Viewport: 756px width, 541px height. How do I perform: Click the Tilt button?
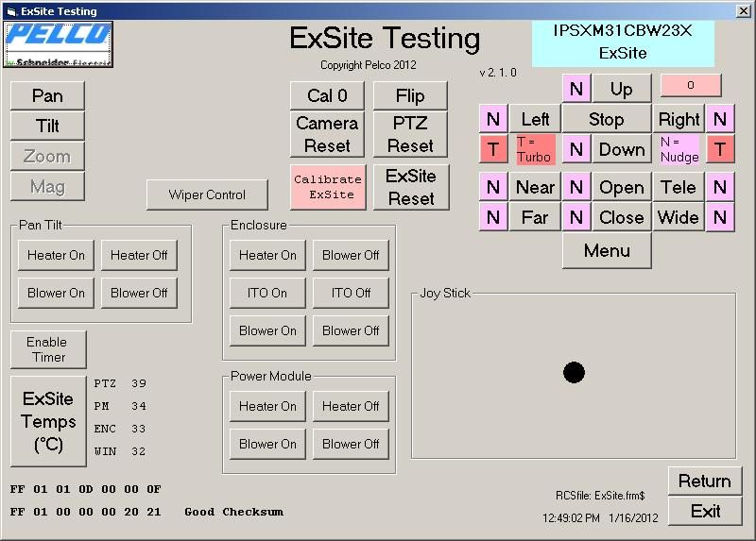47,126
